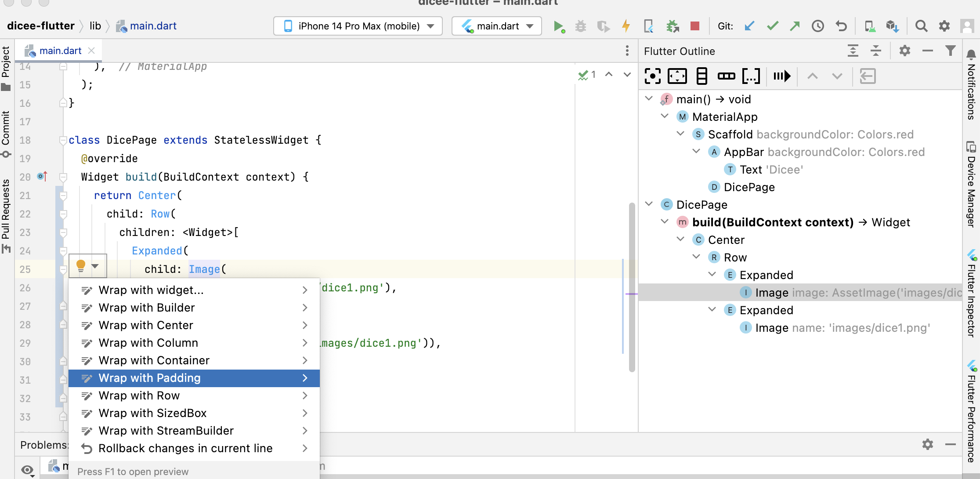Open the lightbulb intention actions dropdown

[x=95, y=266]
